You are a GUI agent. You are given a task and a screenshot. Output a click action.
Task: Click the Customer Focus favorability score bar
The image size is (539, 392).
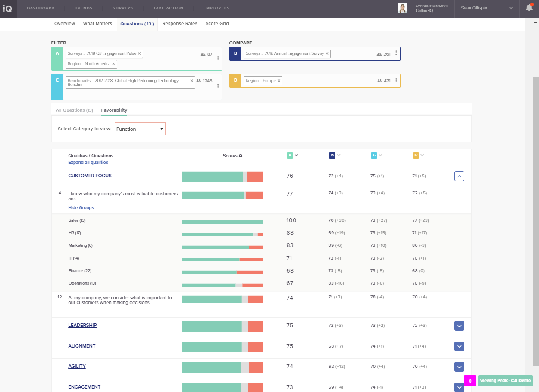pos(222,177)
